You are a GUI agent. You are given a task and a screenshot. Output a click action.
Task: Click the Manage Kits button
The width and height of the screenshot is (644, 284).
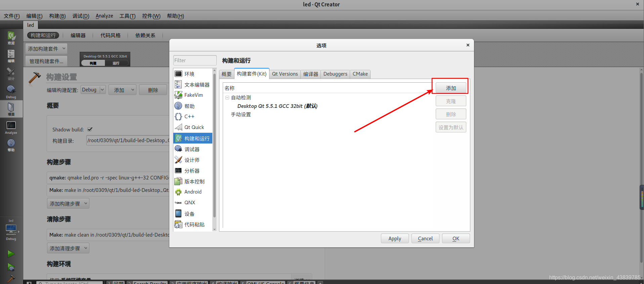click(46, 61)
